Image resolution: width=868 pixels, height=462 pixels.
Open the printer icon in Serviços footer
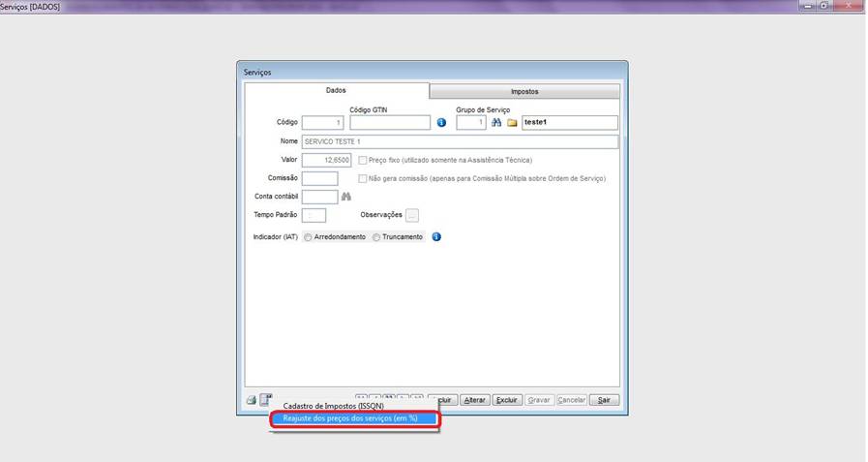pos(252,400)
